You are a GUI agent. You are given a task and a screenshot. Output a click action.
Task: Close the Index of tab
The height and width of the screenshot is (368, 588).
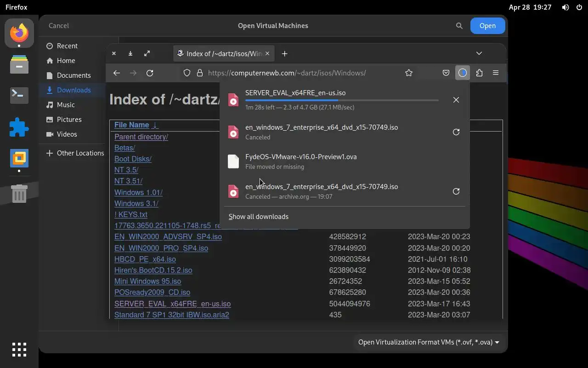click(x=267, y=53)
